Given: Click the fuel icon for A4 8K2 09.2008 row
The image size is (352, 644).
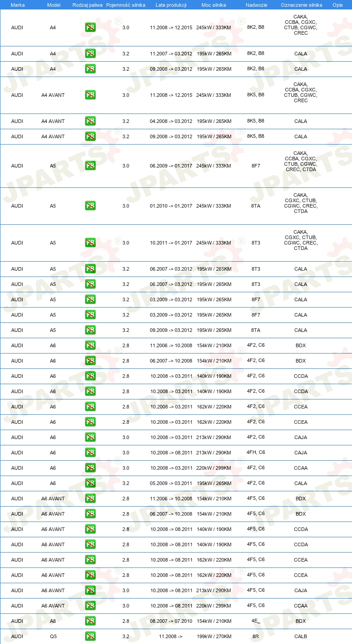Looking at the screenshot, I should 90,69.
